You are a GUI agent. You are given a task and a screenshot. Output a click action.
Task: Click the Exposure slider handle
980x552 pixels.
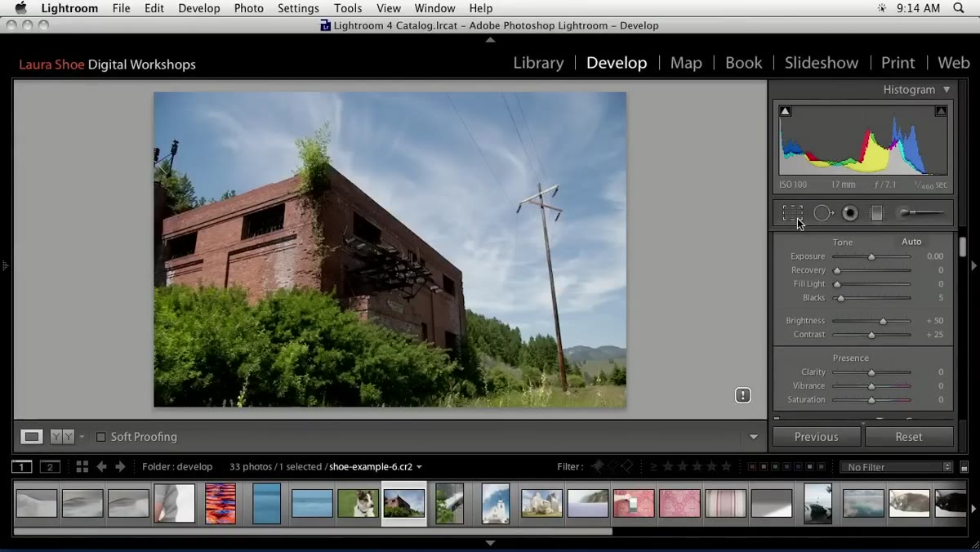871,256
